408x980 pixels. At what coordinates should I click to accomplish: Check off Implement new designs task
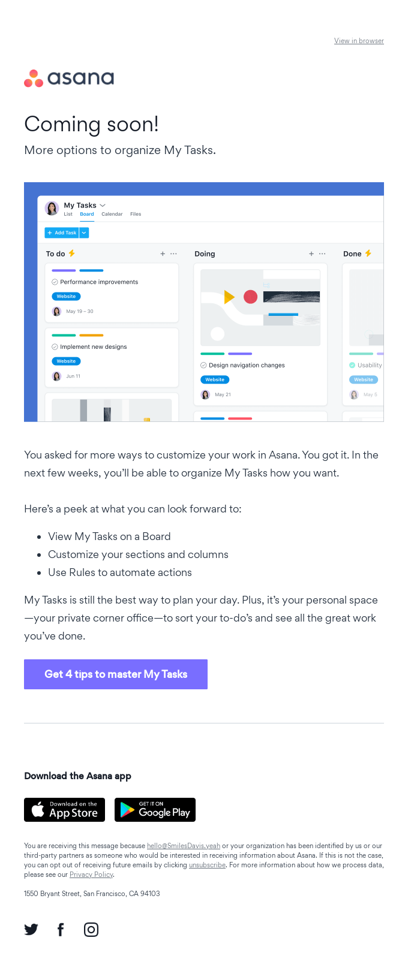[x=55, y=346]
